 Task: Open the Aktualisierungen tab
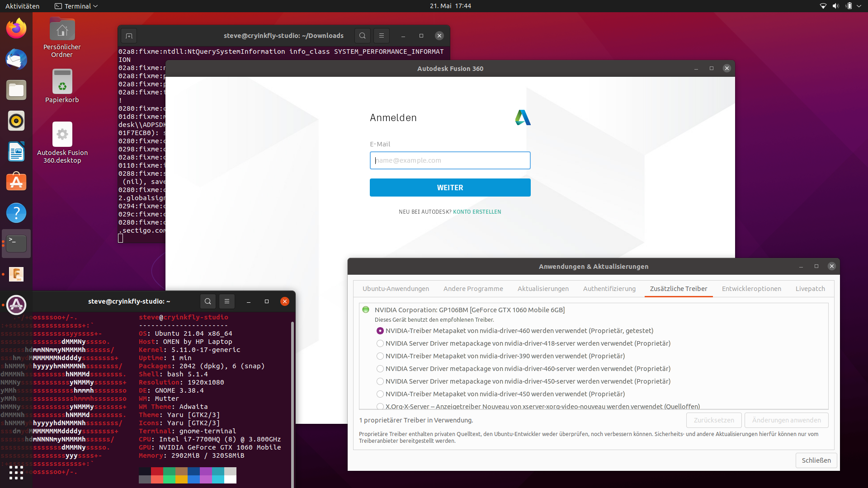542,288
